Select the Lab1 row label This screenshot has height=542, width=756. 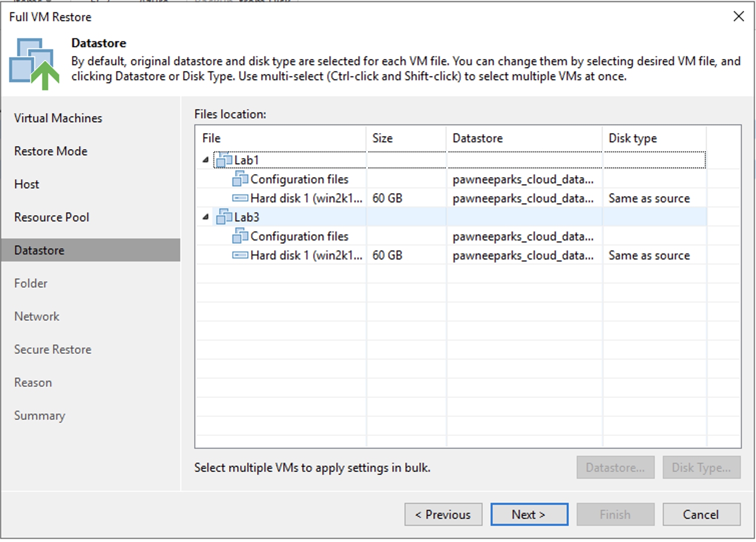(x=246, y=160)
